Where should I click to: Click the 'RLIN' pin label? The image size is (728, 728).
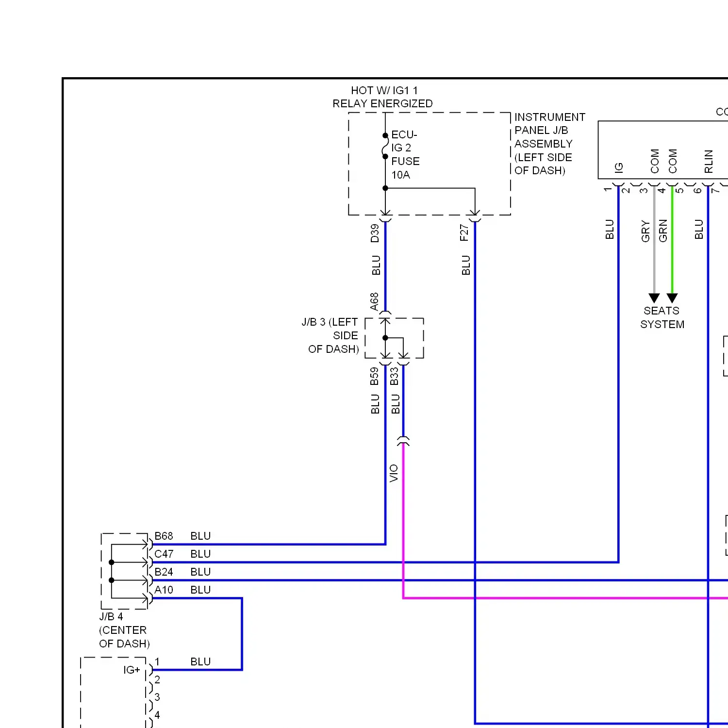[x=709, y=161]
